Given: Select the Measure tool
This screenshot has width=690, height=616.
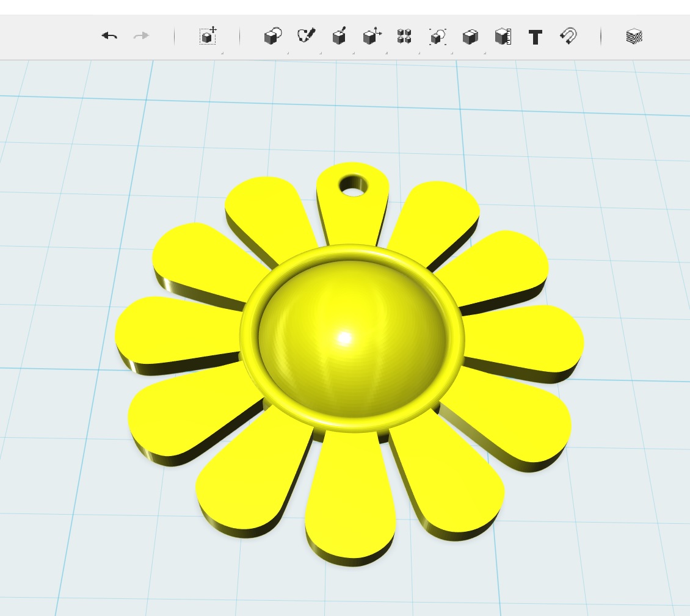Looking at the screenshot, I should click(503, 37).
